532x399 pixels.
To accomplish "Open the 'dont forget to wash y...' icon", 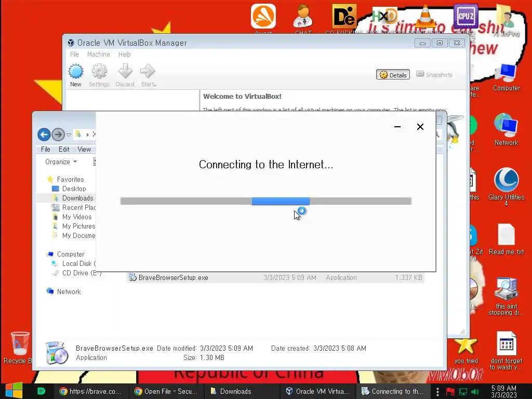I will (506, 351).
